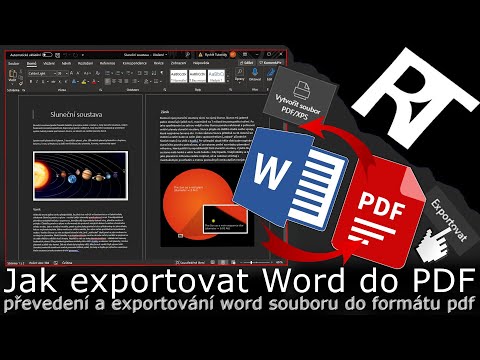Open the Úpravy dropdown

240,75
